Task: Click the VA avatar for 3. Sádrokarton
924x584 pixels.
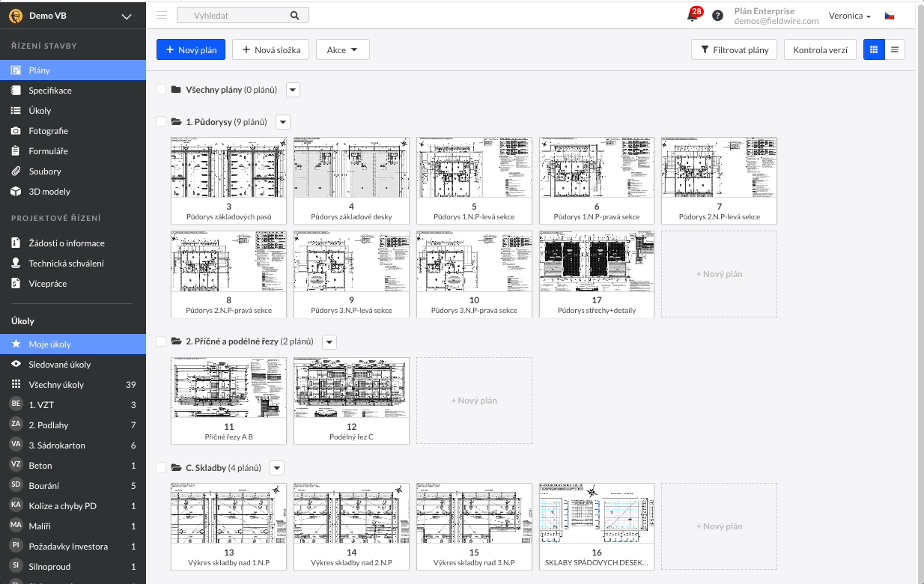Action: (16, 445)
